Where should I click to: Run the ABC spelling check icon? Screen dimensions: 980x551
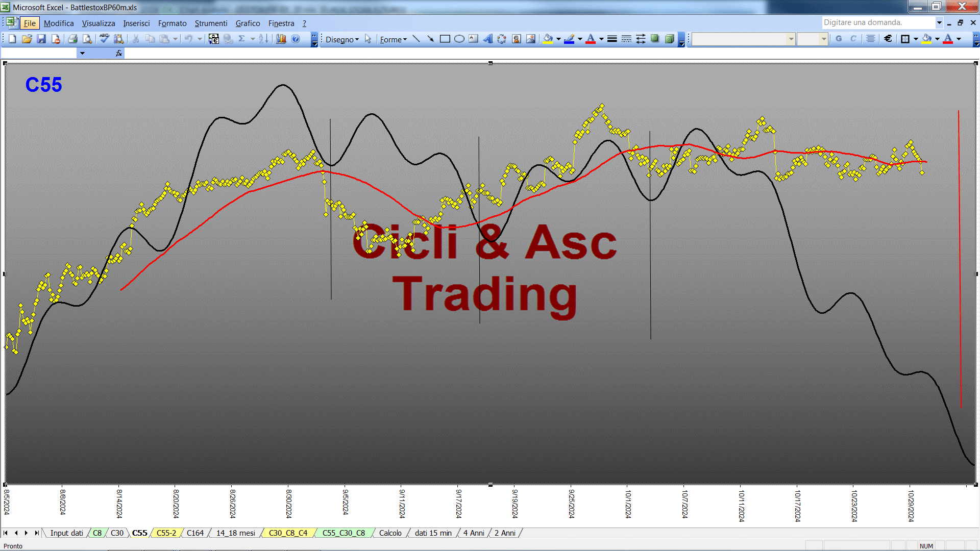tap(104, 39)
